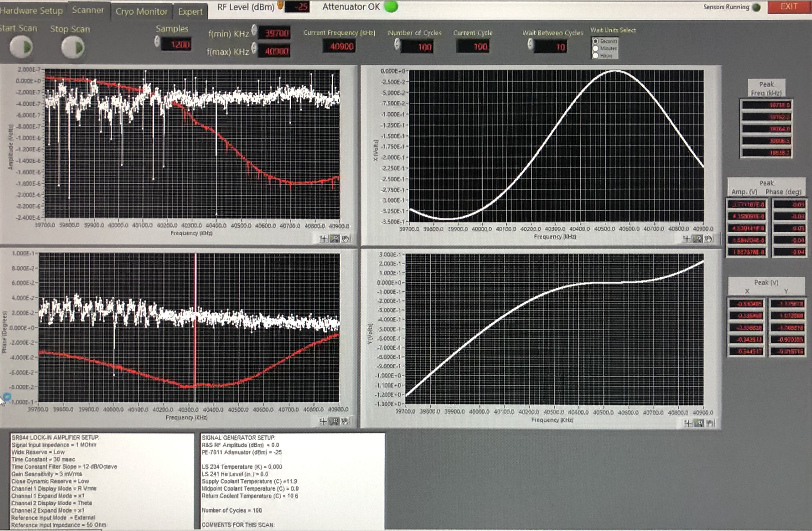Switch to the Cryo Monitor tab
Screen dimensions: 812x531
pos(141,12)
